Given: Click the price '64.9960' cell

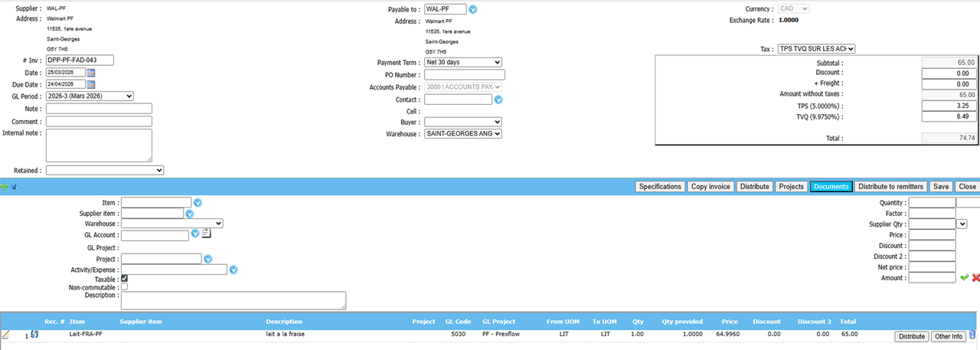Looking at the screenshot, I should coord(726,335).
